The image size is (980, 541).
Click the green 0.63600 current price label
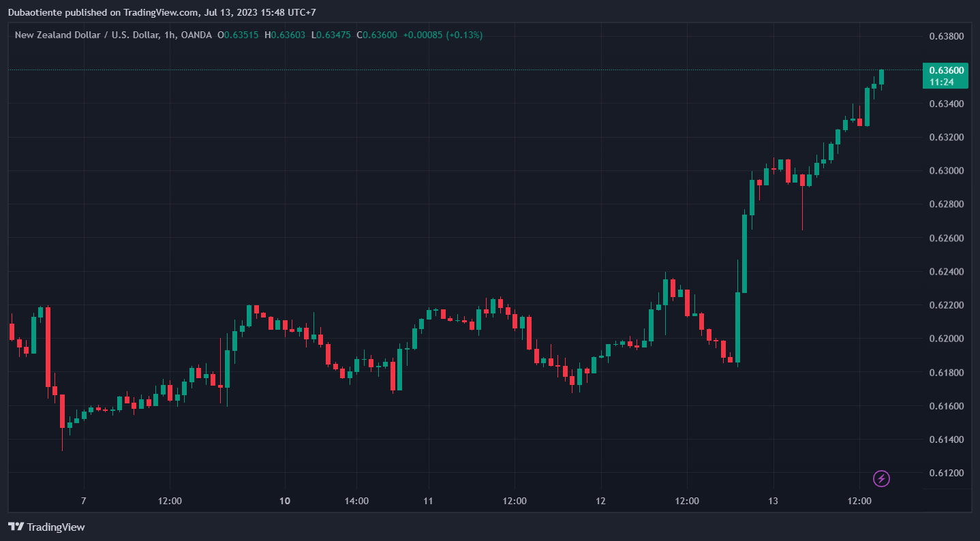tap(946, 70)
